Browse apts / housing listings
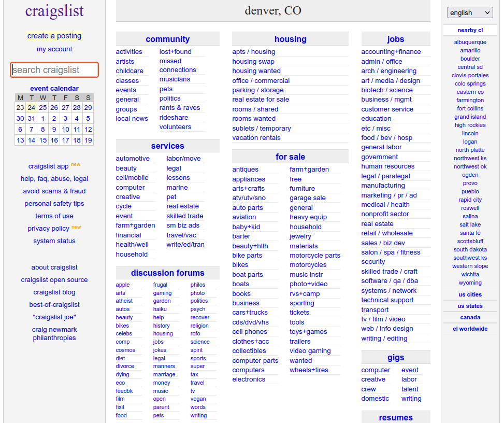This screenshot has width=504, height=423. [254, 51]
